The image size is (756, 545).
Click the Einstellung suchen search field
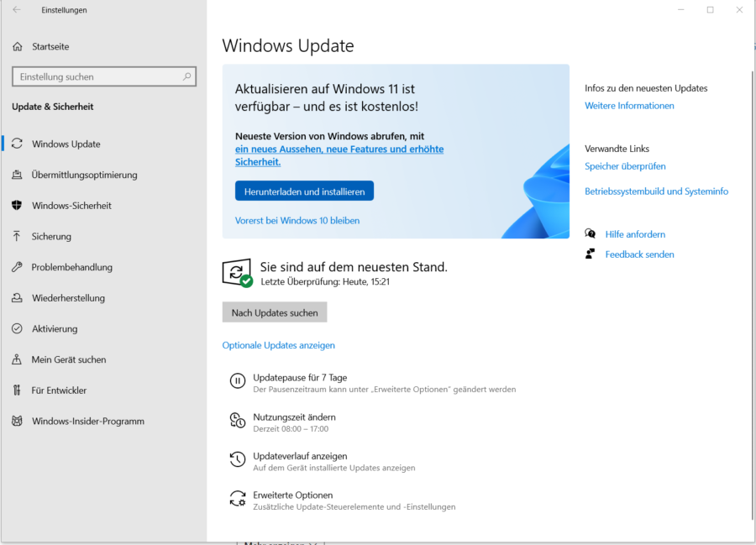(103, 76)
